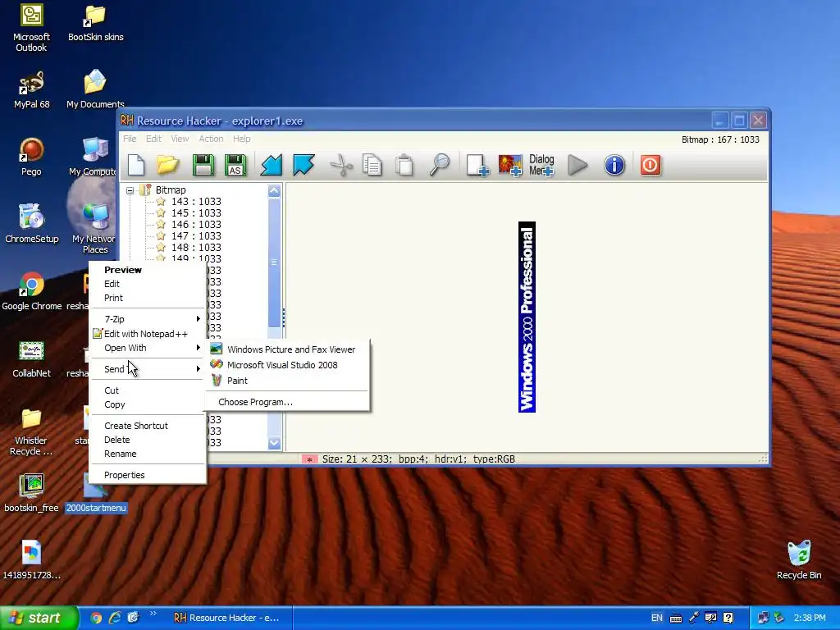The width and height of the screenshot is (840, 630).
Task: Select Edit with Notepad++
Action: [148, 334]
